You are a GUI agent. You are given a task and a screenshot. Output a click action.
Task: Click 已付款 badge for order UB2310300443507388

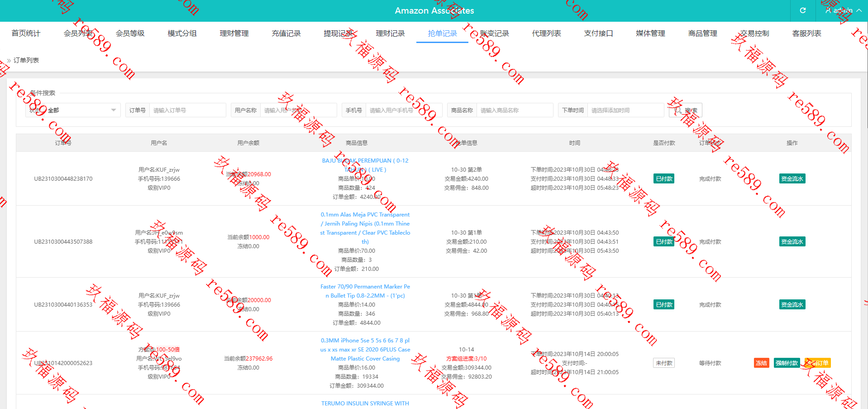pos(664,241)
